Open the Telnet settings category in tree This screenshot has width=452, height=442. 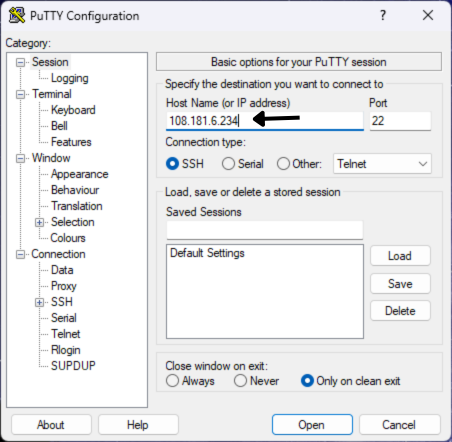coord(66,334)
